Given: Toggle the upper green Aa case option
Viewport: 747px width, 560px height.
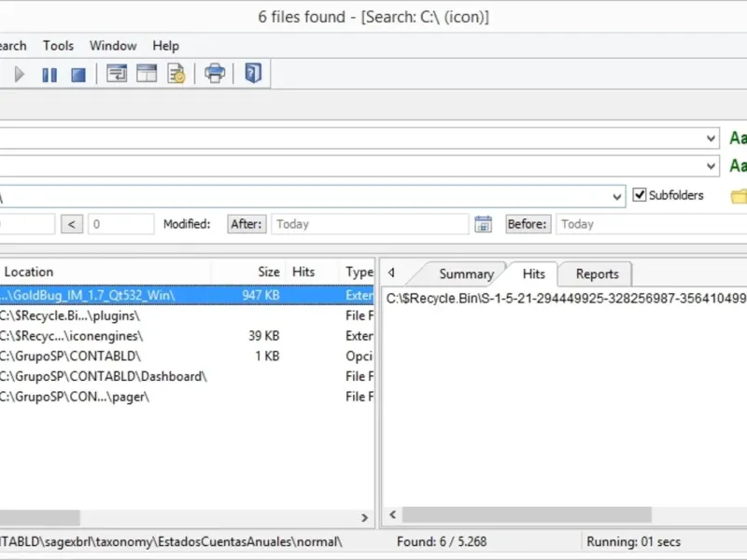Looking at the screenshot, I should point(738,138).
